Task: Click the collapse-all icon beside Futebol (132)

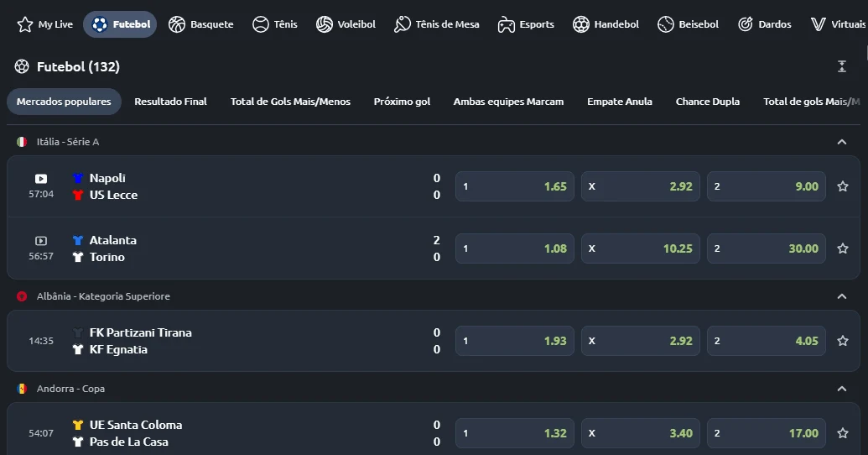Action: click(x=841, y=66)
